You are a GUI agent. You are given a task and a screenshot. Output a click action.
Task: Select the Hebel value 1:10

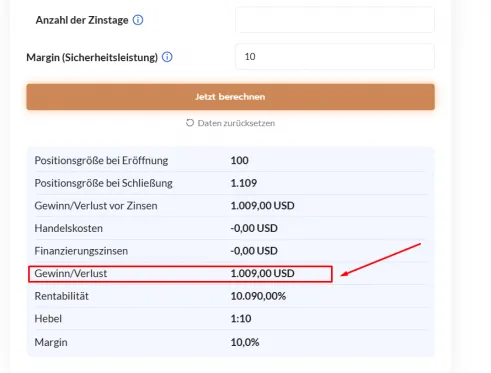(241, 319)
